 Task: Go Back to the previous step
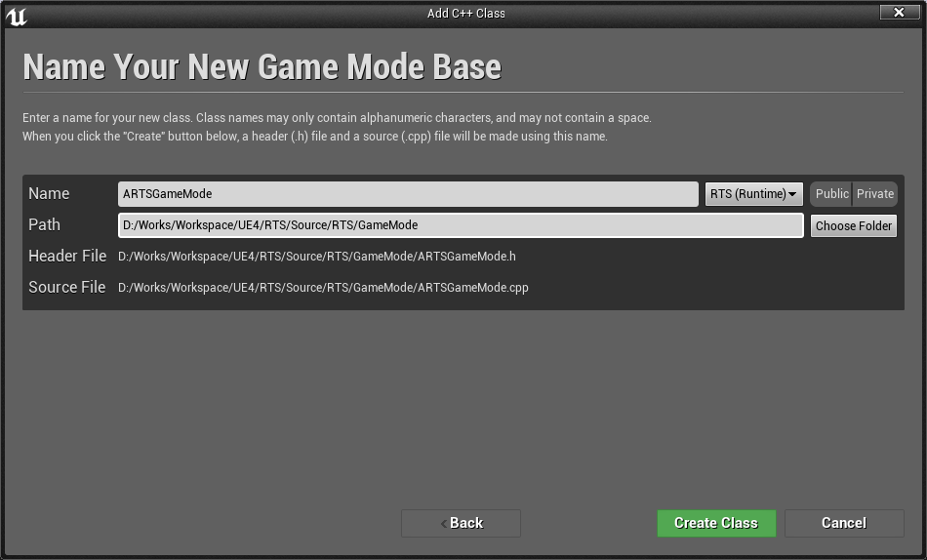tap(462, 523)
